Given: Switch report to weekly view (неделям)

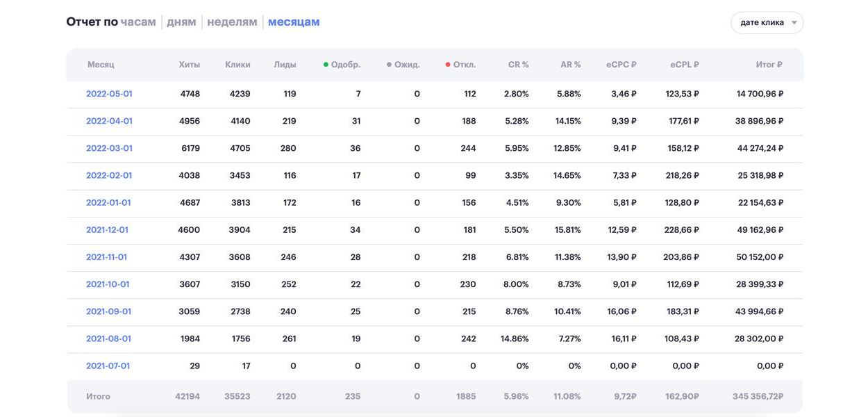Looking at the screenshot, I should pyautogui.click(x=232, y=22).
